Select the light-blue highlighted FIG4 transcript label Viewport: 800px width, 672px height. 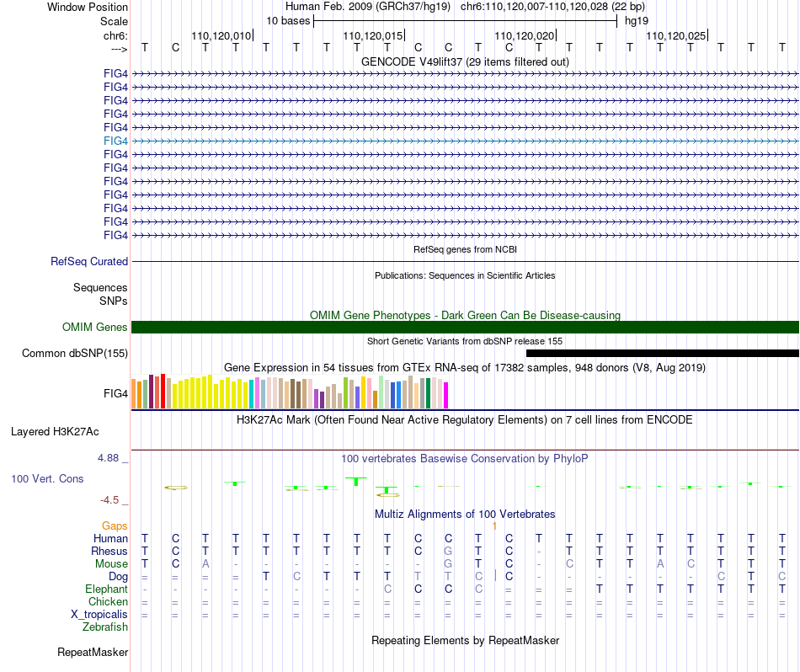115,141
